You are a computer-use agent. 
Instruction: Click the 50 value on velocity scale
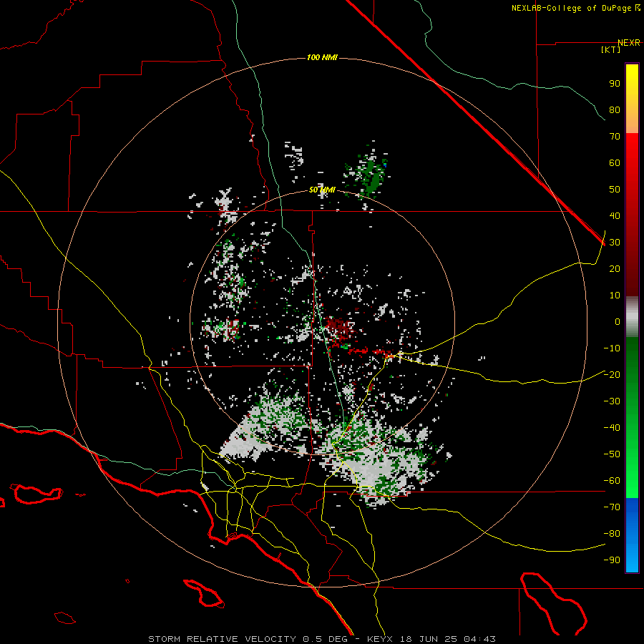[x=615, y=190]
